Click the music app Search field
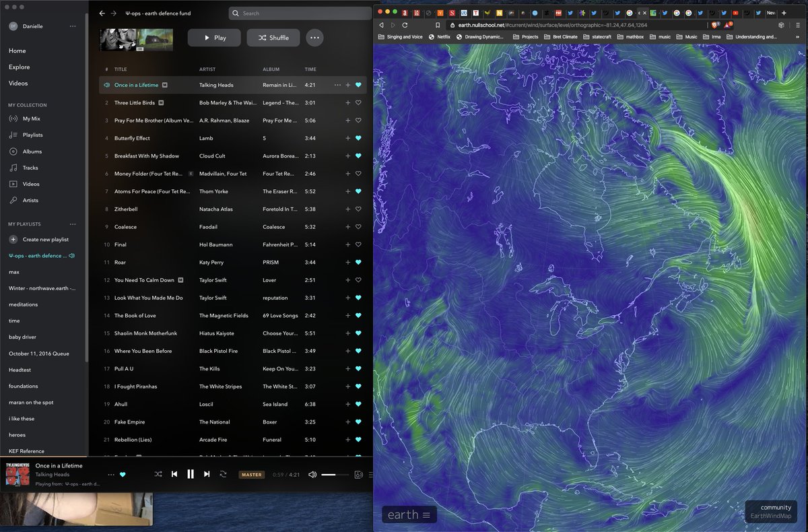808x532 pixels. (x=299, y=13)
